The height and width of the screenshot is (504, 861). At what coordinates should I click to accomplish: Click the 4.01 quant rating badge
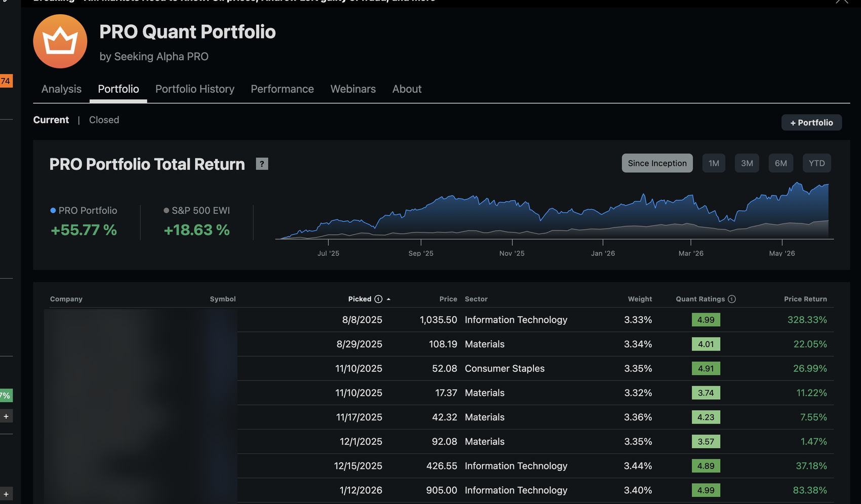(706, 344)
